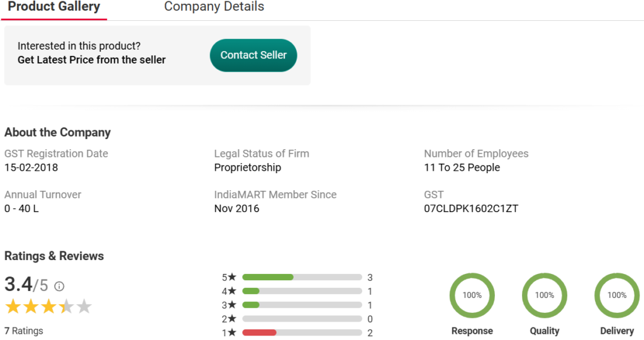Click the half-filled fourth rating star
This screenshot has height=340, width=644.
67,307
